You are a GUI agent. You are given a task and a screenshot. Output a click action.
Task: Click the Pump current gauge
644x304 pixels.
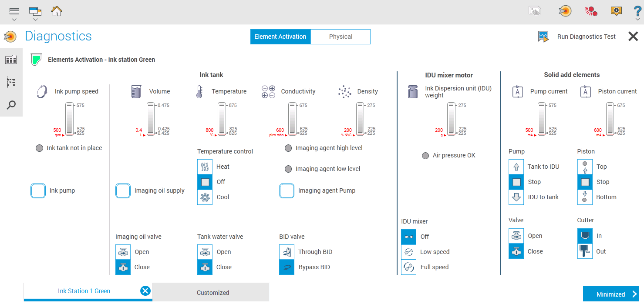(542, 119)
